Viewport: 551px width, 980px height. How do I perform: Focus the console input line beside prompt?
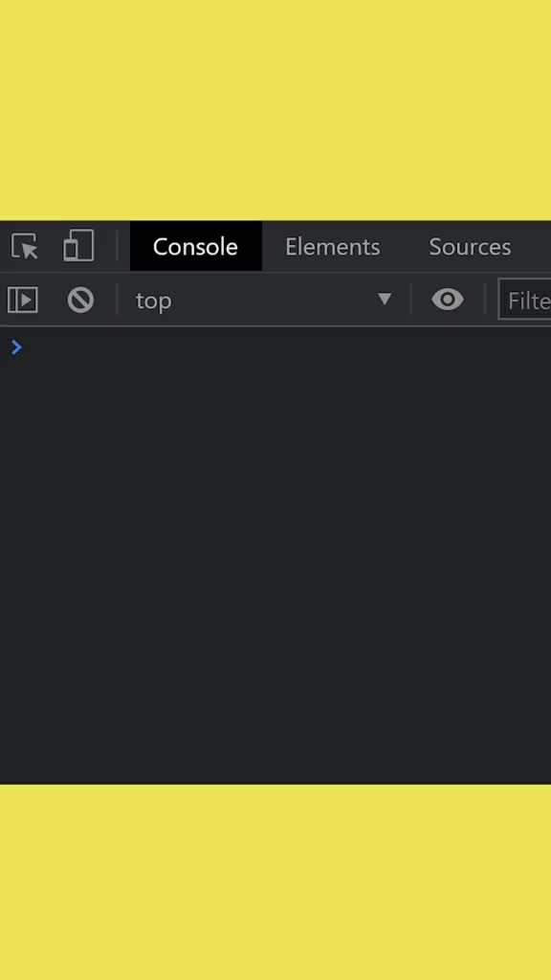point(287,347)
